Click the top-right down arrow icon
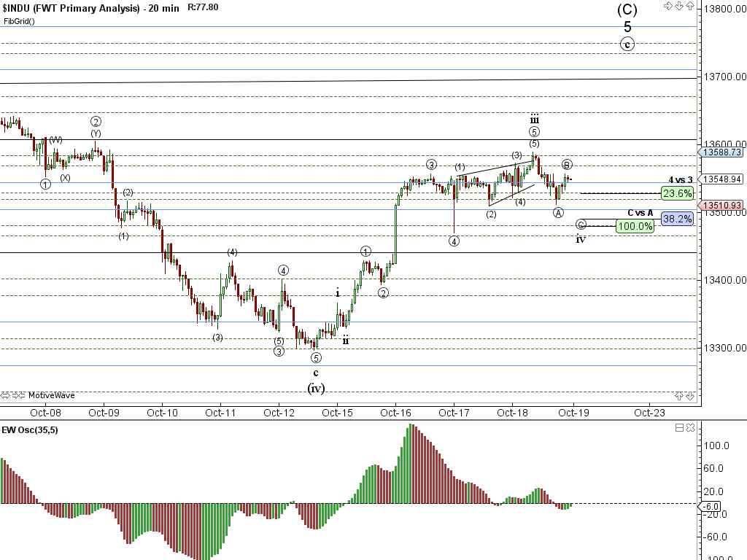This screenshot has width=747, height=560. pos(678,7)
